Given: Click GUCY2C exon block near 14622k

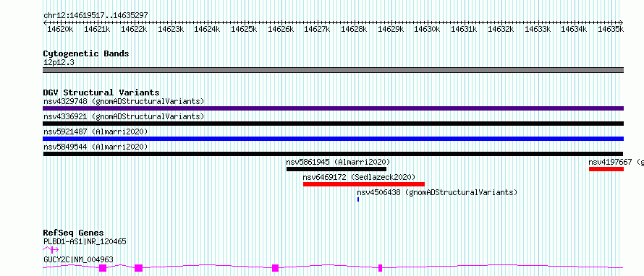Looking at the screenshot, I should point(138,268).
